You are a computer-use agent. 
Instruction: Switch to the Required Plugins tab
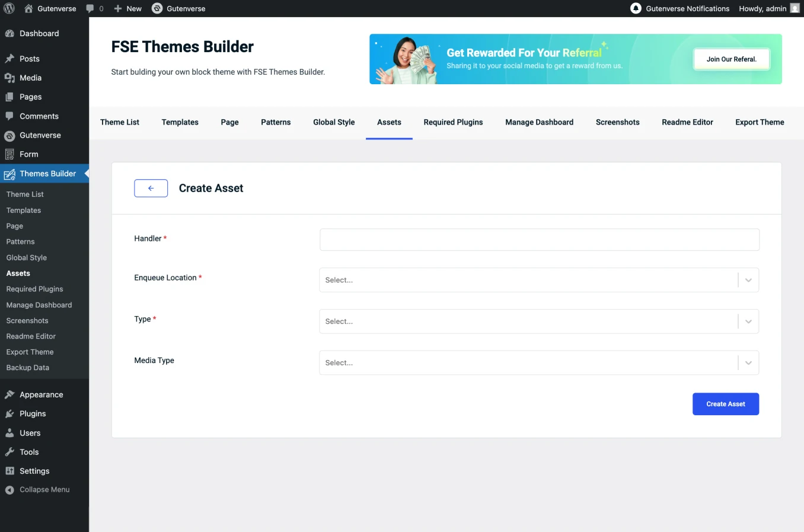(453, 122)
